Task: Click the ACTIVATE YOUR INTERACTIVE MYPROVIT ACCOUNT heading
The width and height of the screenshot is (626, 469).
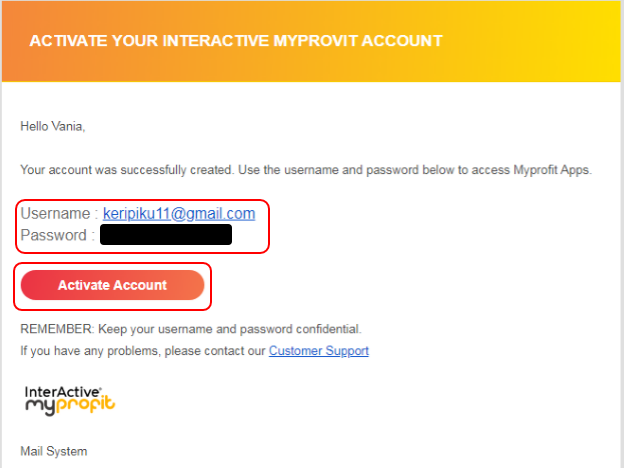Action: point(236,41)
